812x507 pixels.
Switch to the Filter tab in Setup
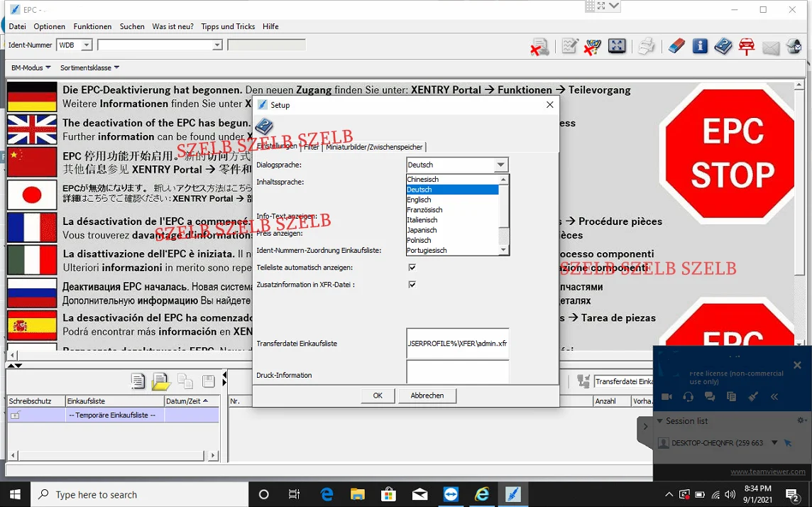311,147
